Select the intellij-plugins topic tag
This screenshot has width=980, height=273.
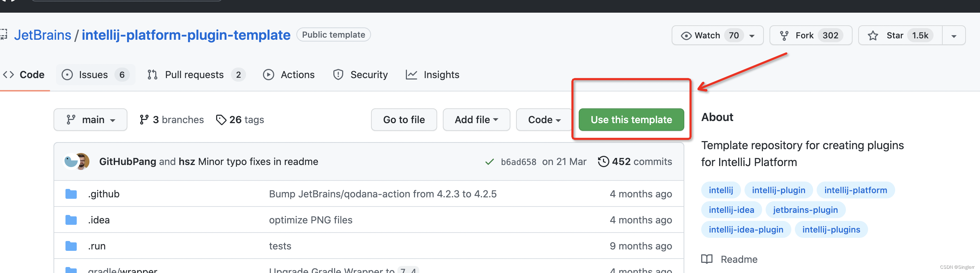(831, 230)
